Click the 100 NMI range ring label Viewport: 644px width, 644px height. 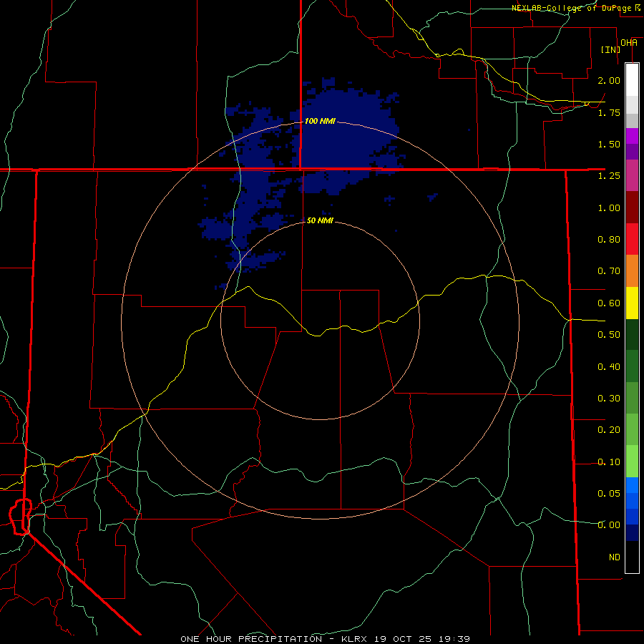(x=320, y=121)
